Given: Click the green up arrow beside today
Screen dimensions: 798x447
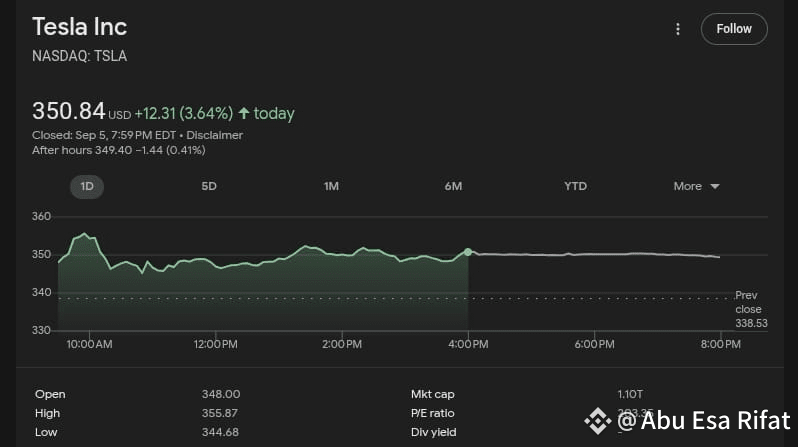Looking at the screenshot, I should point(244,113).
